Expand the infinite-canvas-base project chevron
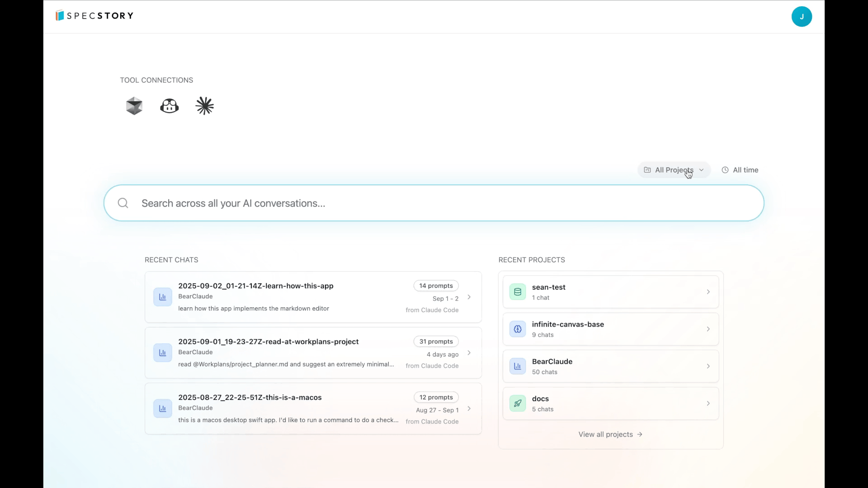This screenshot has height=488, width=868. [x=708, y=329]
